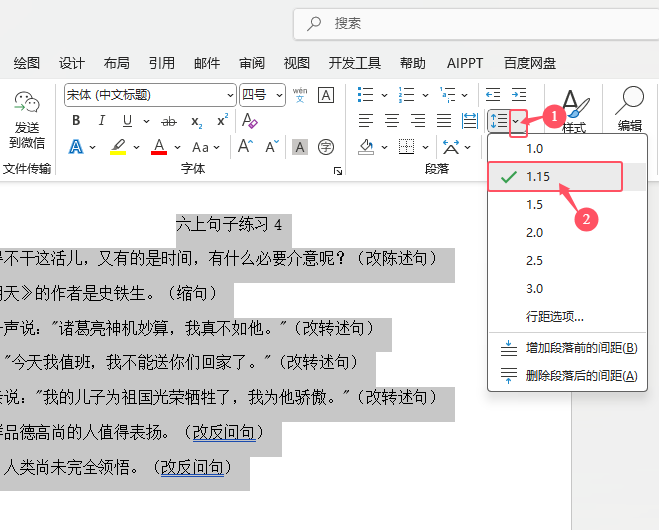This screenshot has height=530, width=659.
Task: Apply the red font color
Action: [x=159, y=147]
